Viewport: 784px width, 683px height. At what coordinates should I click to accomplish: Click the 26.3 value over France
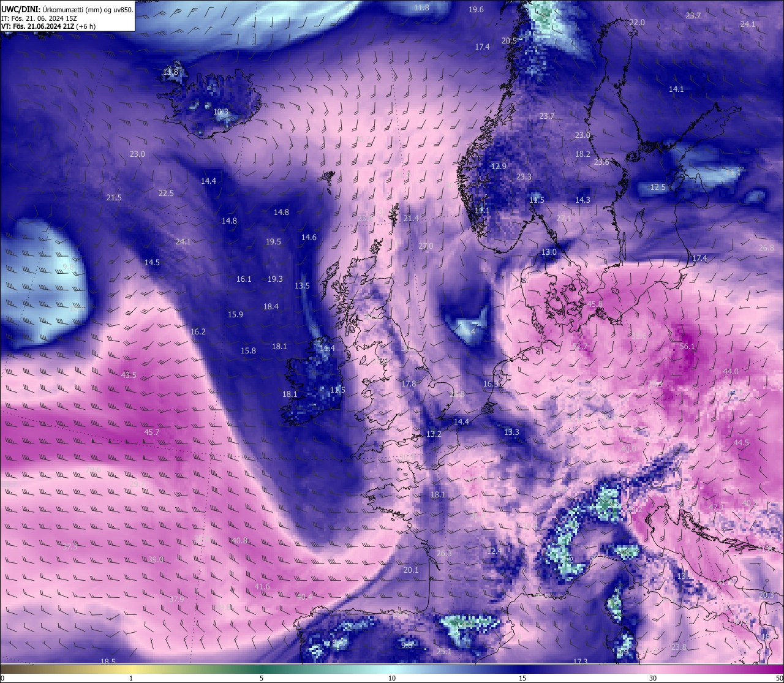tap(444, 554)
